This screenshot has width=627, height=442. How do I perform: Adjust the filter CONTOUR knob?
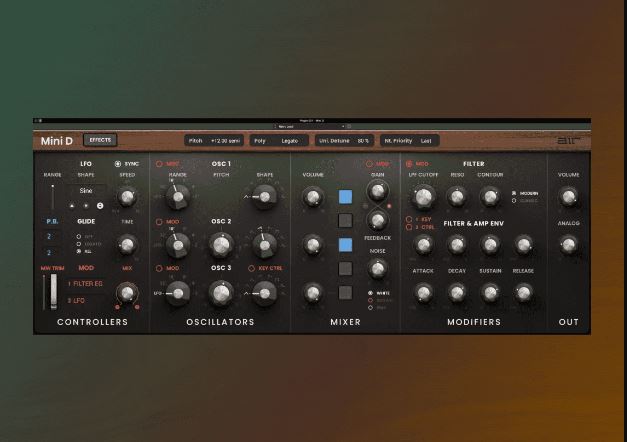[x=490, y=196]
